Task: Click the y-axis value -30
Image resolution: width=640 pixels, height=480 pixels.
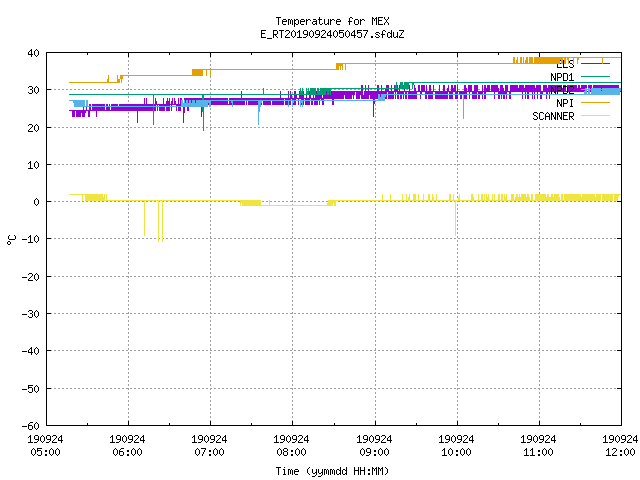Action: 31,314
